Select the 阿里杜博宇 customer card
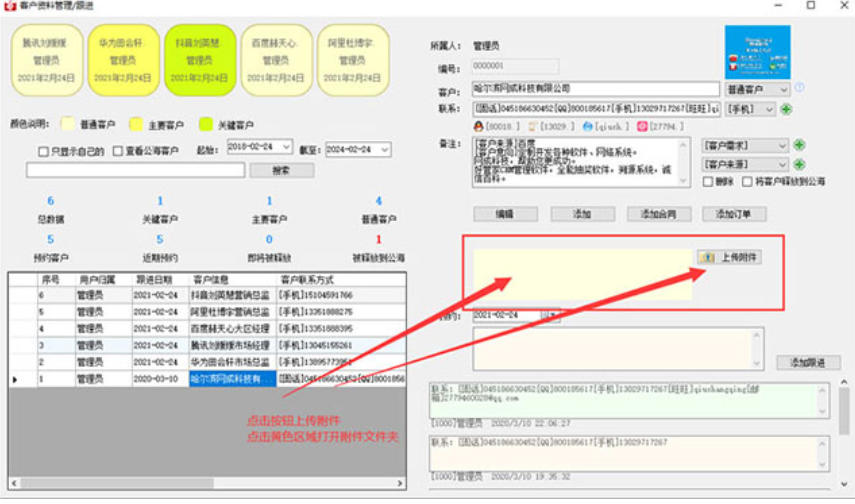855x504 pixels. [x=353, y=60]
